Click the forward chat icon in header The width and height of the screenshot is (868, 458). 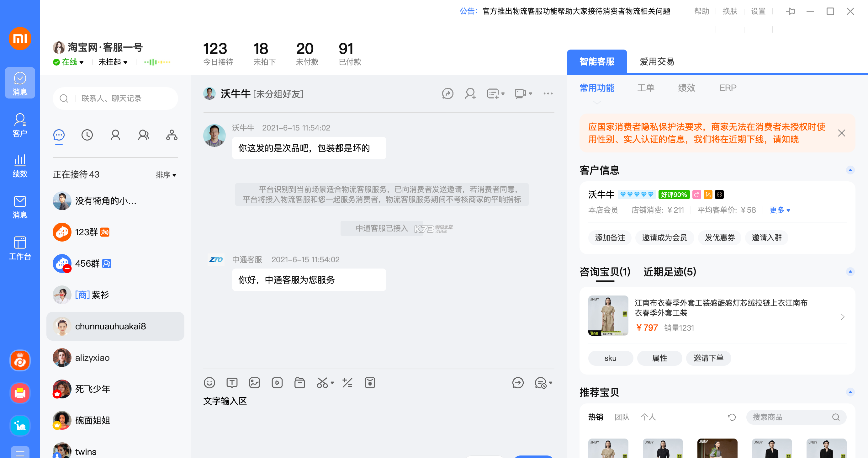pos(447,94)
